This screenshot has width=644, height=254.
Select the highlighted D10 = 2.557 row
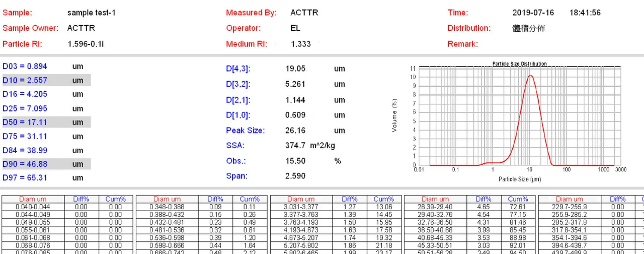pos(46,80)
